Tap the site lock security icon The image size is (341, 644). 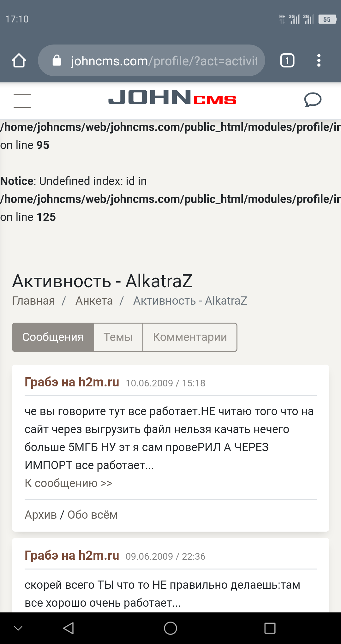57,60
